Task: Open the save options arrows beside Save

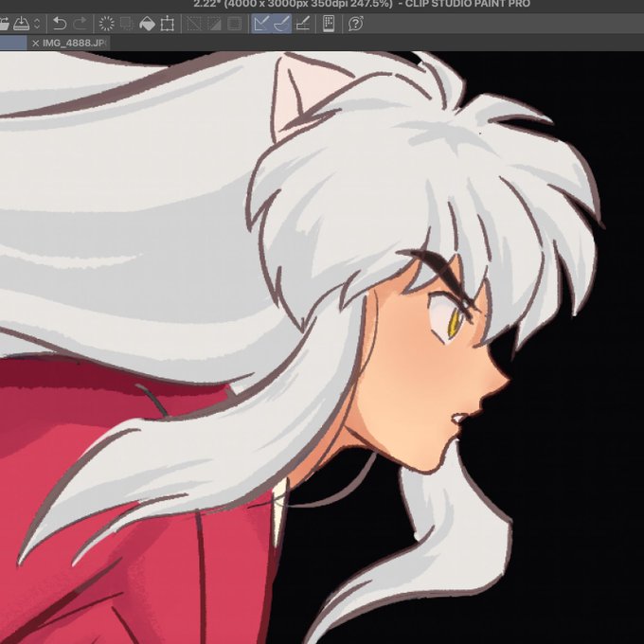Action: 37,24
